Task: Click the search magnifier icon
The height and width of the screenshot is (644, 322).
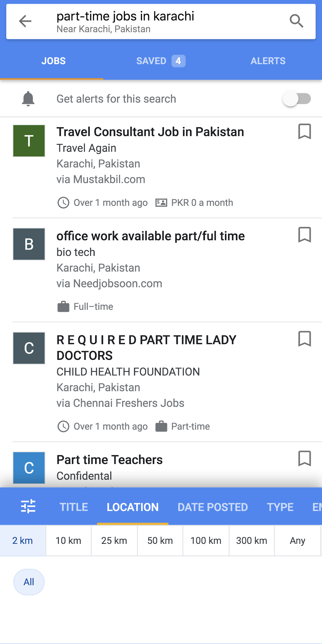Action: [x=296, y=21]
